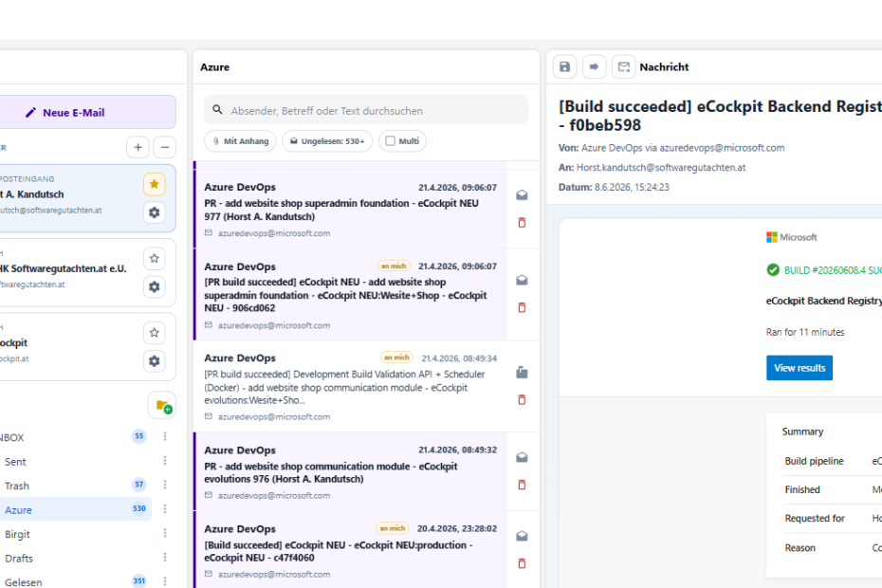Save the message with the disk icon
882x588 pixels.
pyautogui.click(x=564, y=67)
